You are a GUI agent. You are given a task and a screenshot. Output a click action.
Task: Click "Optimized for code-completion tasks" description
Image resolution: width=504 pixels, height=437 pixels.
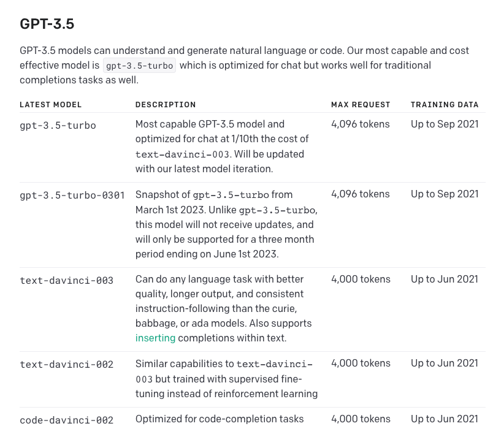(x=220, y=419)
